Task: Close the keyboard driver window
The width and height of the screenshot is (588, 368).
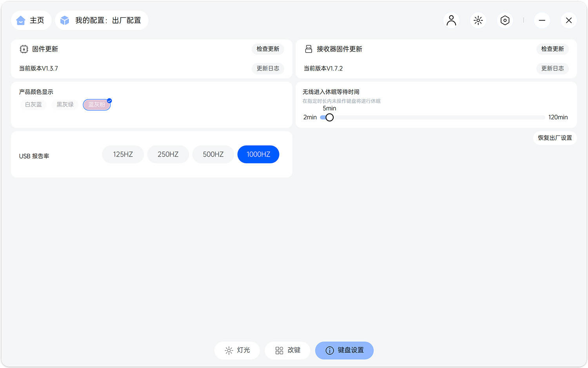Action: pos(569,20)
